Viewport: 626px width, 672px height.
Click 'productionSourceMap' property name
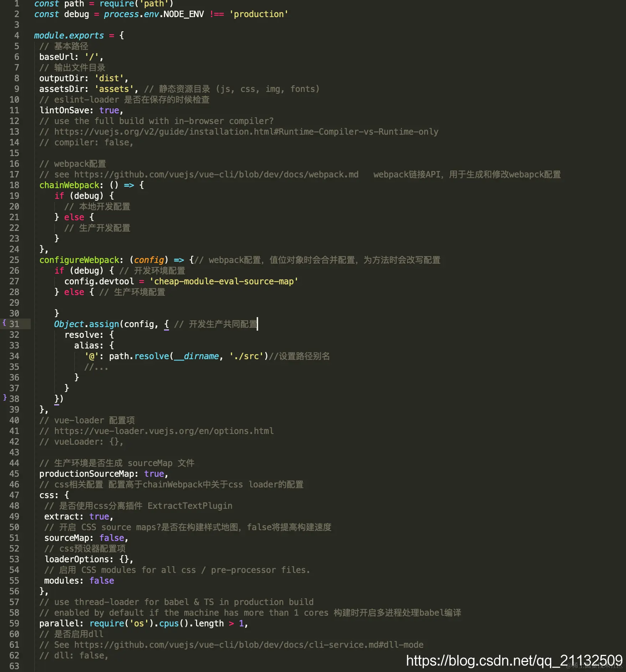(x=87, y=474)
